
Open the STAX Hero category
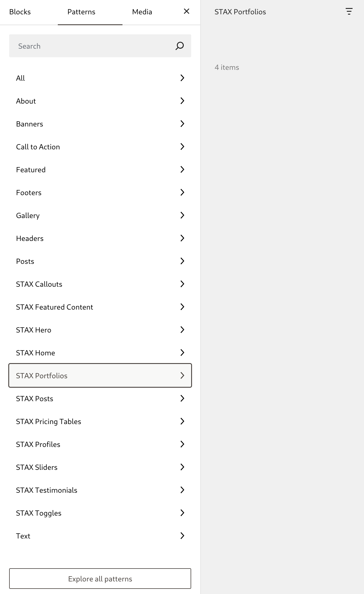[100, 330]
